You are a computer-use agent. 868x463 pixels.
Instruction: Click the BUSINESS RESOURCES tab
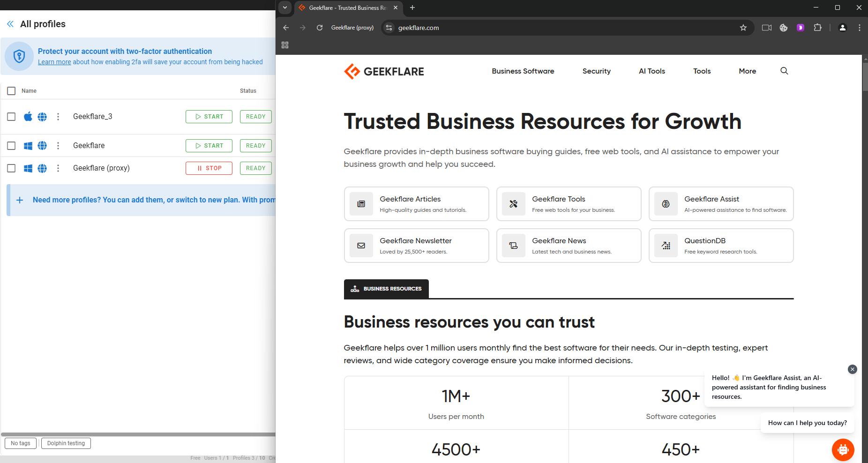(386, 289)
